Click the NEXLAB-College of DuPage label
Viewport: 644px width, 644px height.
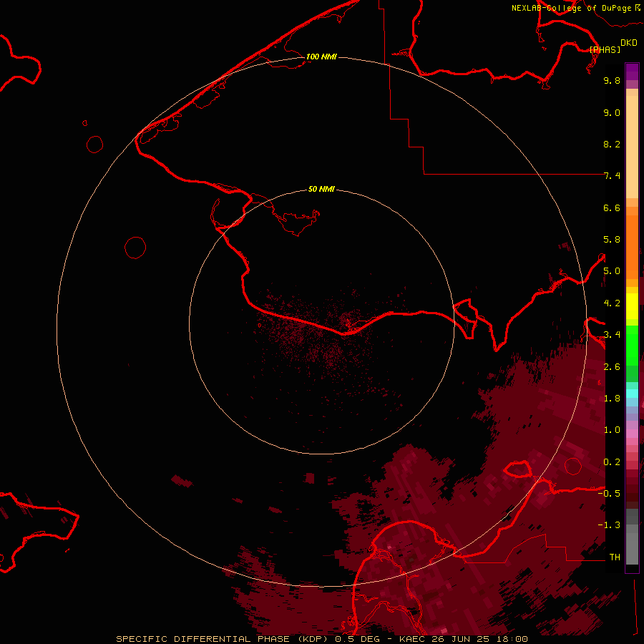point(571,8)
